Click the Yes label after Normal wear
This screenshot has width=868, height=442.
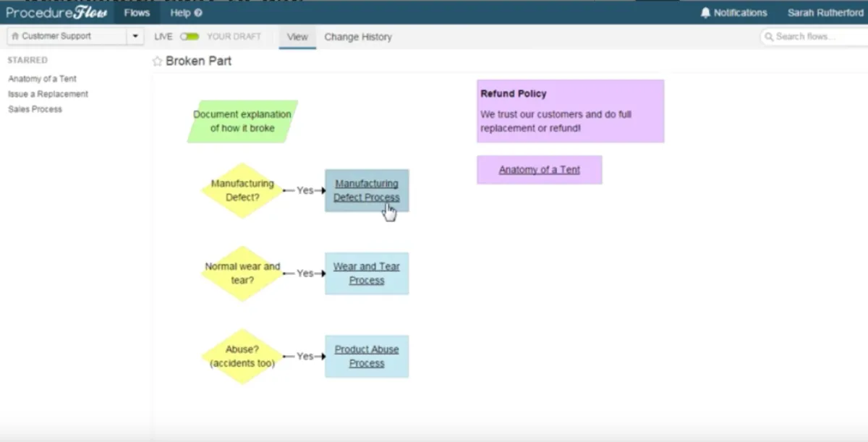pos(305,273)
